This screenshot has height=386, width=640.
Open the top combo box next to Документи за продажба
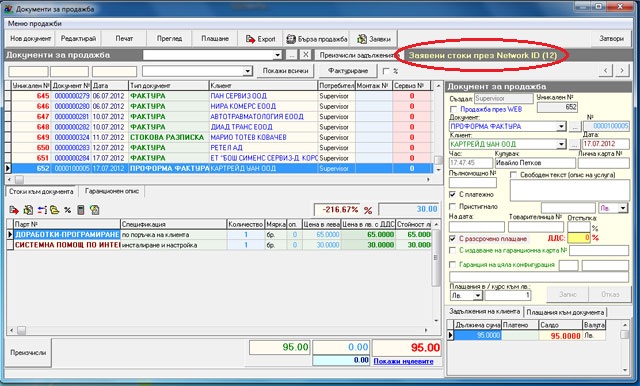point(278,55)
